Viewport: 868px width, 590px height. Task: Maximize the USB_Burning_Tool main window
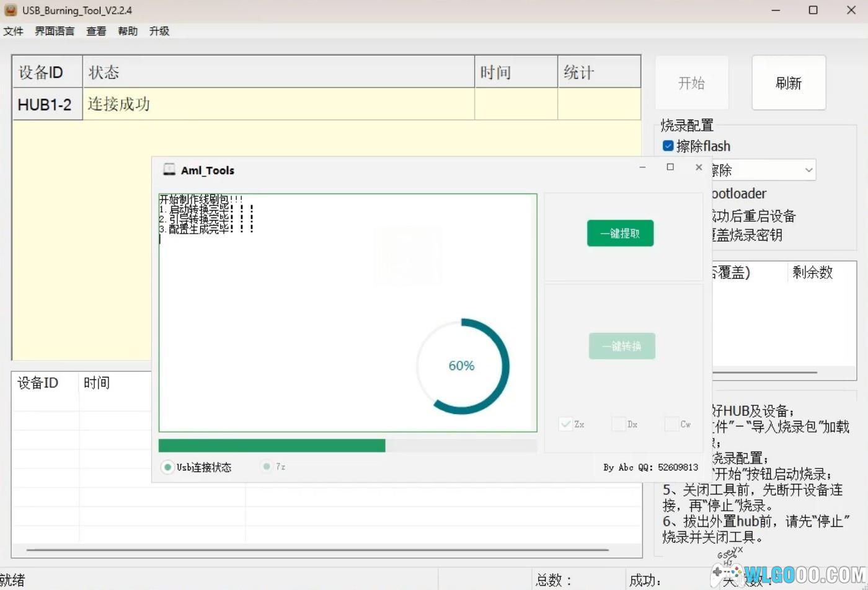[x=813, y=10]
